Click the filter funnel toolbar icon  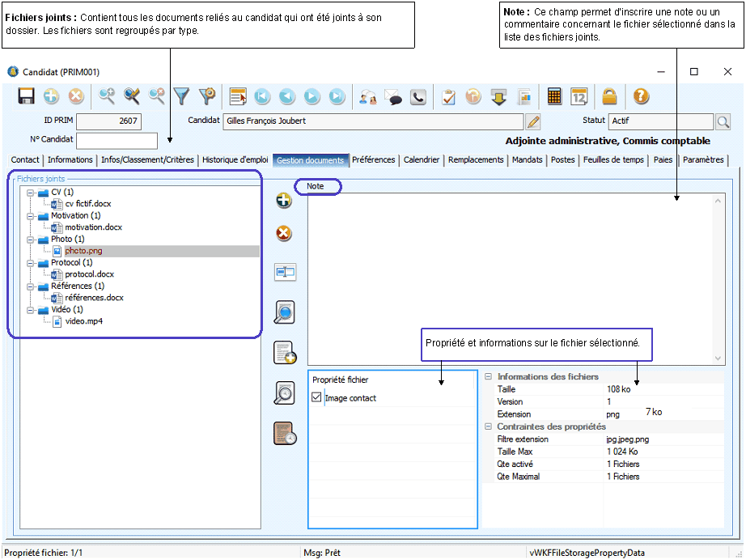(x=181, y=97)
